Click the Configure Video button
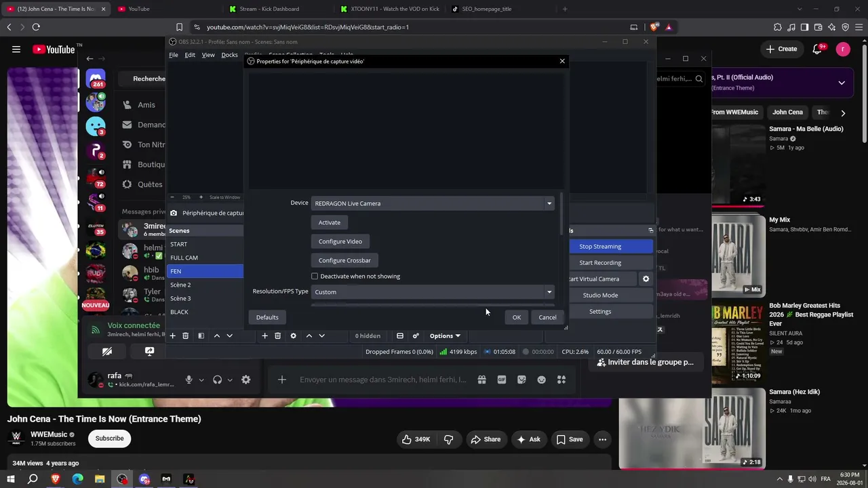The width and height of the screenshot is (868, 488). pos(340,241)
